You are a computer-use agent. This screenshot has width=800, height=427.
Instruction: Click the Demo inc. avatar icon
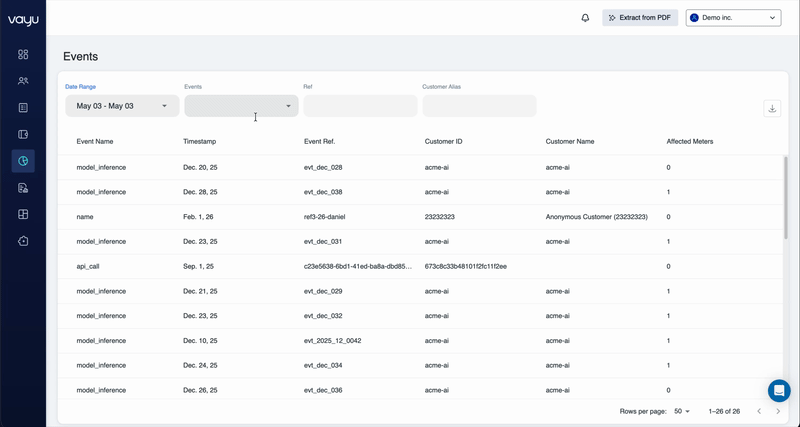coord(694,17)
